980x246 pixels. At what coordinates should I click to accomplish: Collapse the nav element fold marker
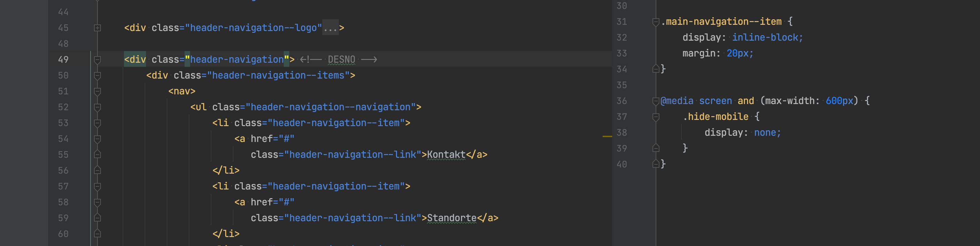pos(97,91)
